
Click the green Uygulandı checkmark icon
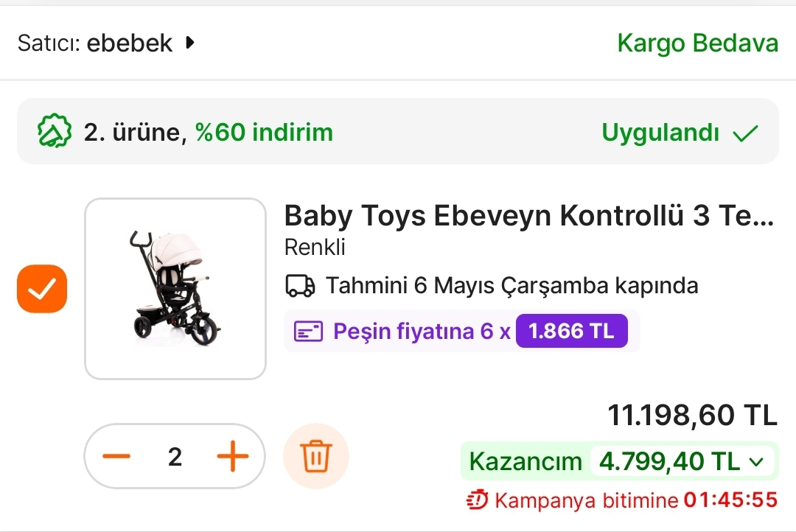coord(745,133)
